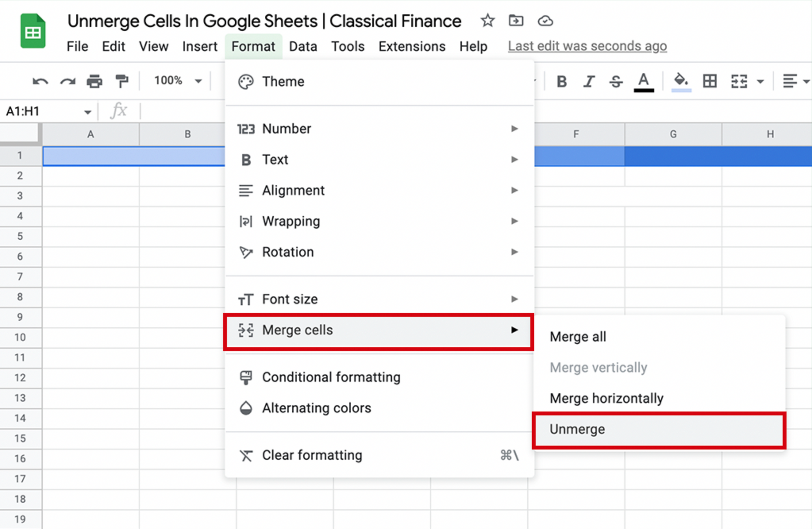Open the name box dropdown arrow
Viewport: 812px width, 529px height.
coord(87,111)
